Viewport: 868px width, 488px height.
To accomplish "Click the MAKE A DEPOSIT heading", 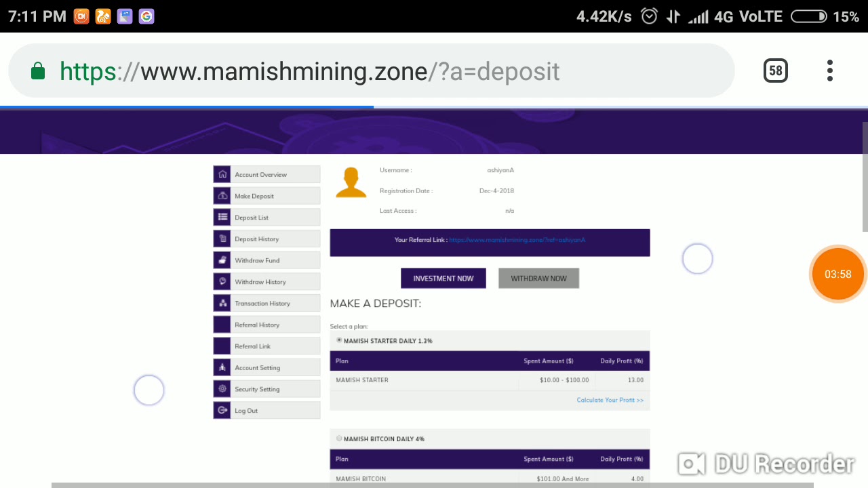I will pos(376,303).
